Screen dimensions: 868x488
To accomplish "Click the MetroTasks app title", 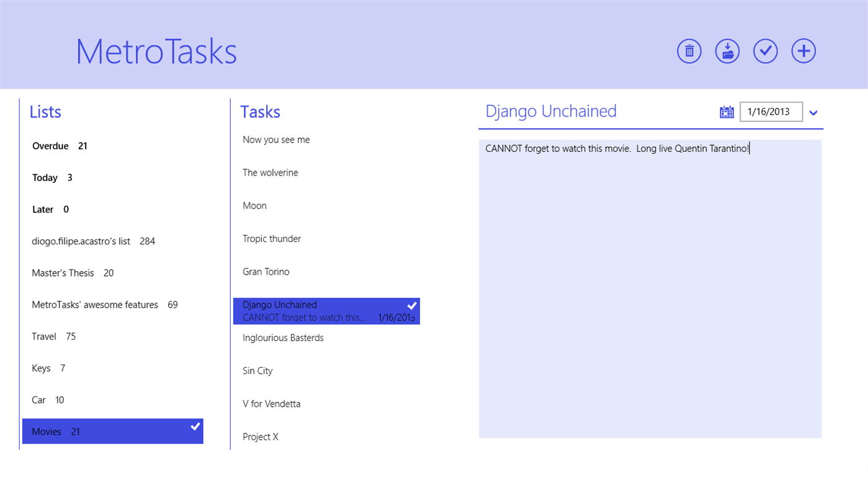I will pyautogui.click(x=156, y=52).
